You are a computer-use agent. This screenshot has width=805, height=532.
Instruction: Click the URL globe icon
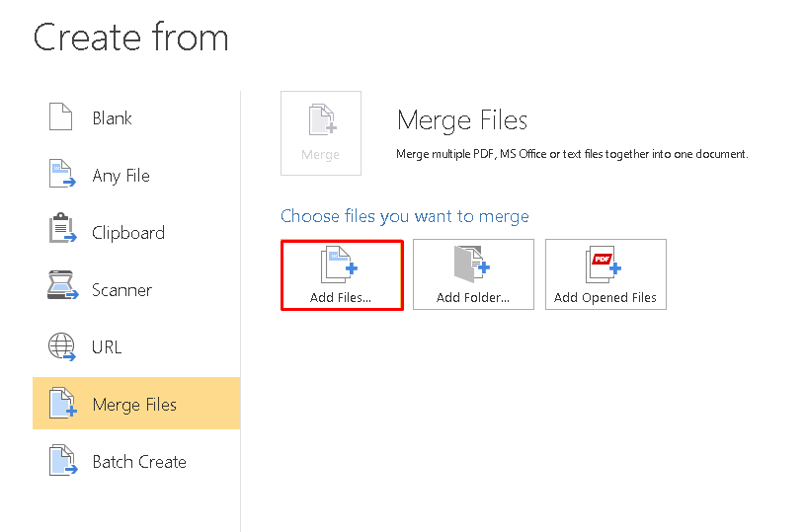pos(62,346)
